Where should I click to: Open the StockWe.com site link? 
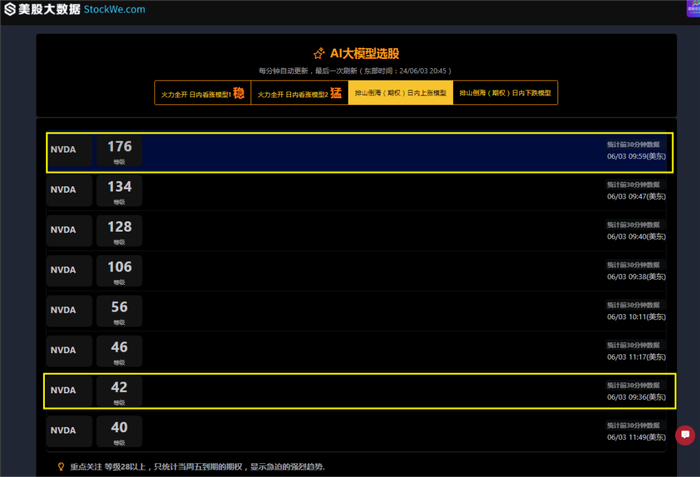tap(114, 9)
